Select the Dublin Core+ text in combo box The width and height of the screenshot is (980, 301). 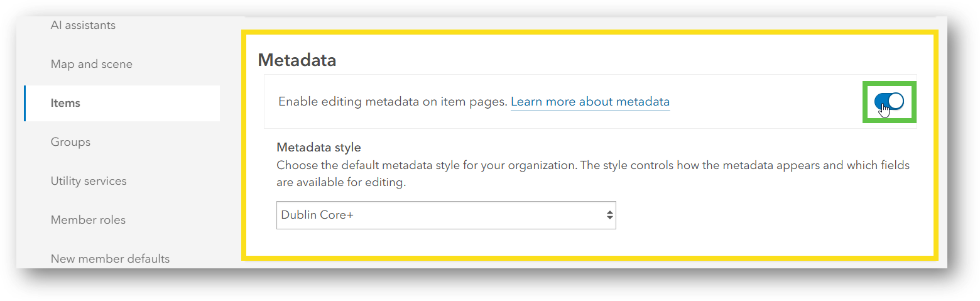[x=317, y=215]
